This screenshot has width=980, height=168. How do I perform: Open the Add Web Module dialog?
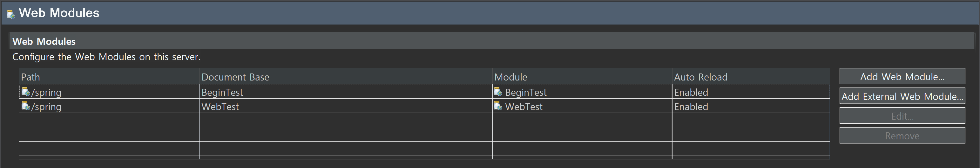(x=902, y=76)
